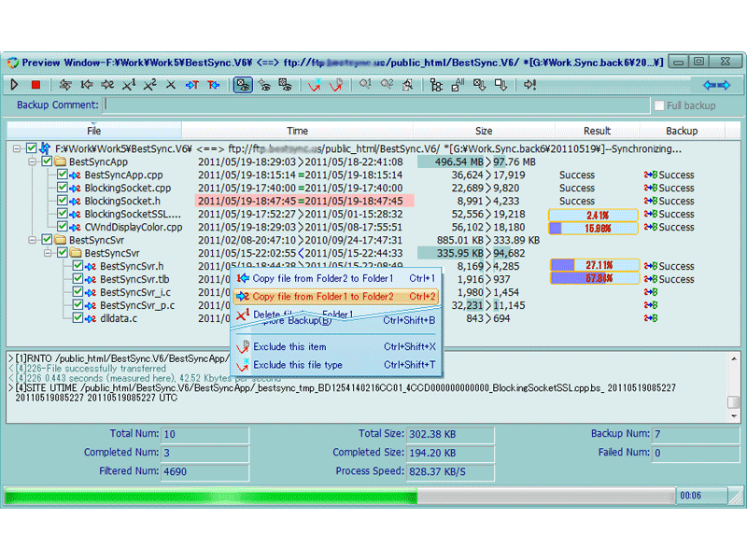Click the X1 delete from Folder1 icon

point(129,85)
